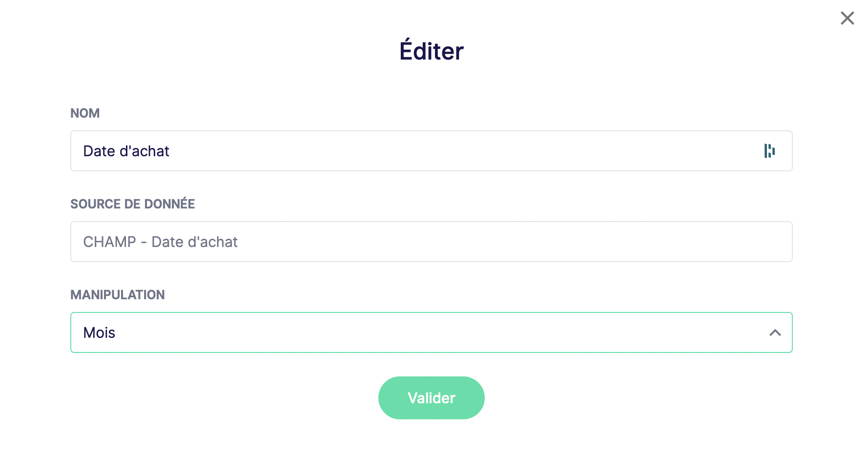Screen dimensions: 868x454
Task: Click the Éditer dialog title
Action: coord(432,51)
